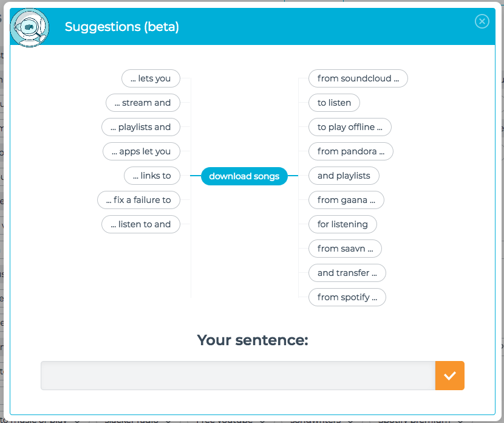The image size is (504, 423).
Task: Close the Suggestions dialog with the X icon
Action: tap(482, 21)
